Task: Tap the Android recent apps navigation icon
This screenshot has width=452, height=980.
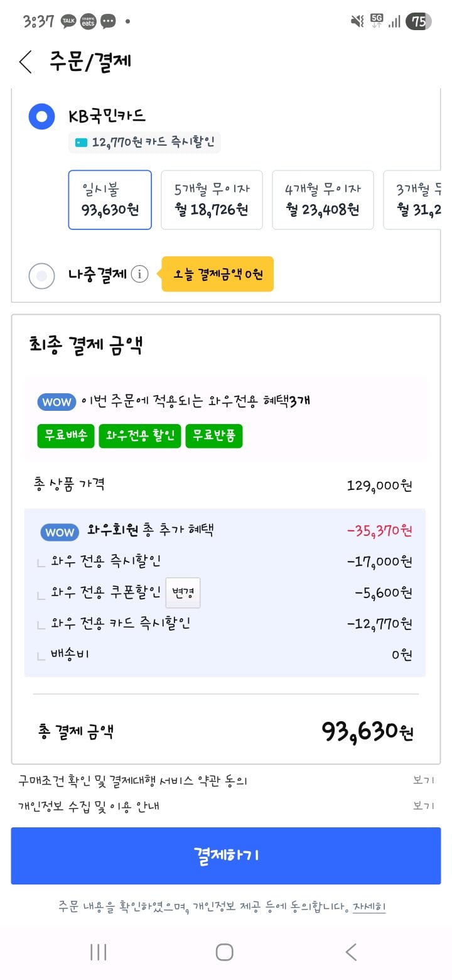Action: [x=98, y=952]
